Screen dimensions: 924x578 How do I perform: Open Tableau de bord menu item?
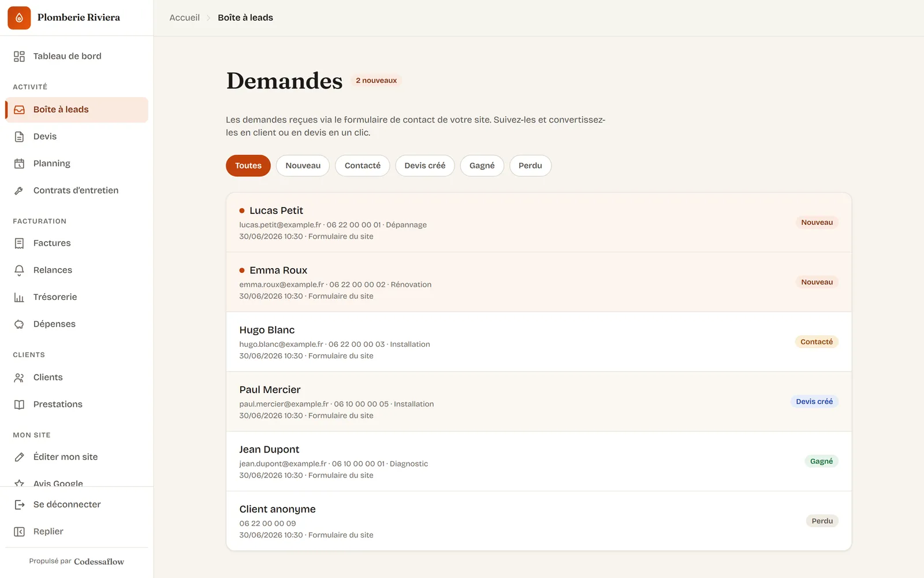pyautogui.click(x=77, y=56)
